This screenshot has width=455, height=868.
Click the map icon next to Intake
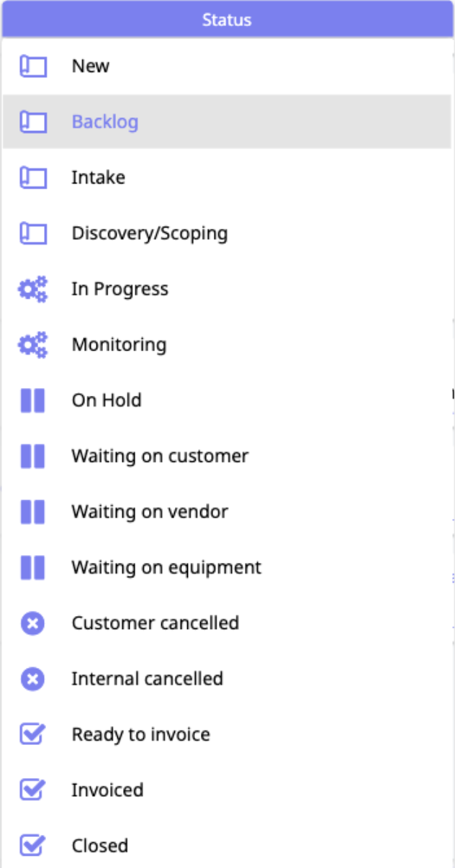[32, 177]
